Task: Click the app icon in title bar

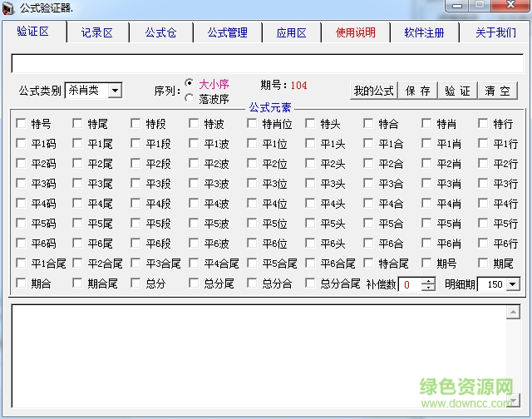Action: (x=8, y=8)
